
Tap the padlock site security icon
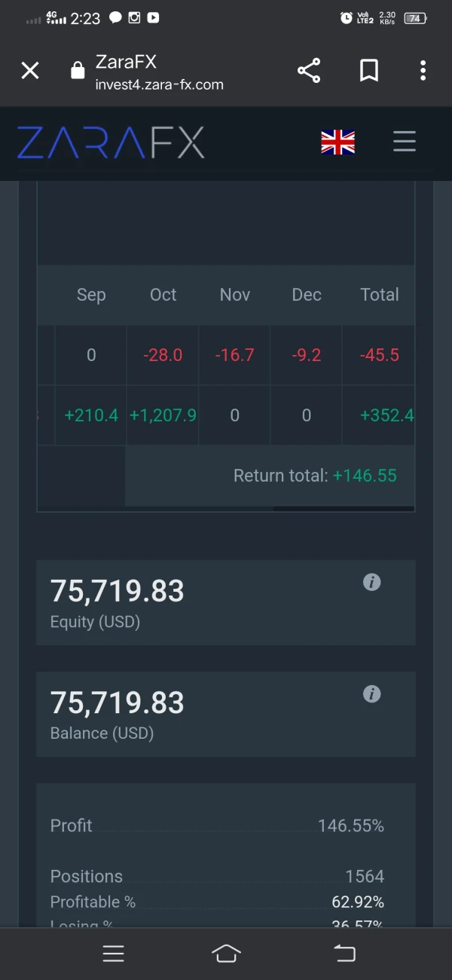tap(77, 71)
